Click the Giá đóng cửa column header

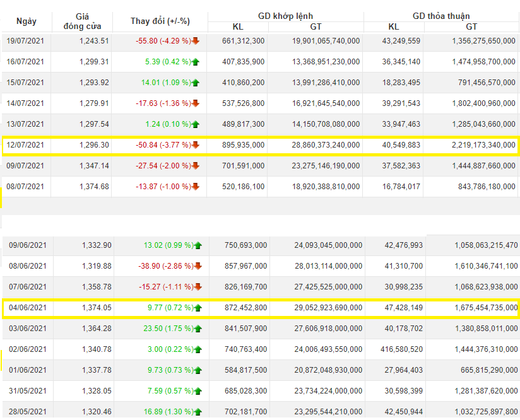(82, 21)
